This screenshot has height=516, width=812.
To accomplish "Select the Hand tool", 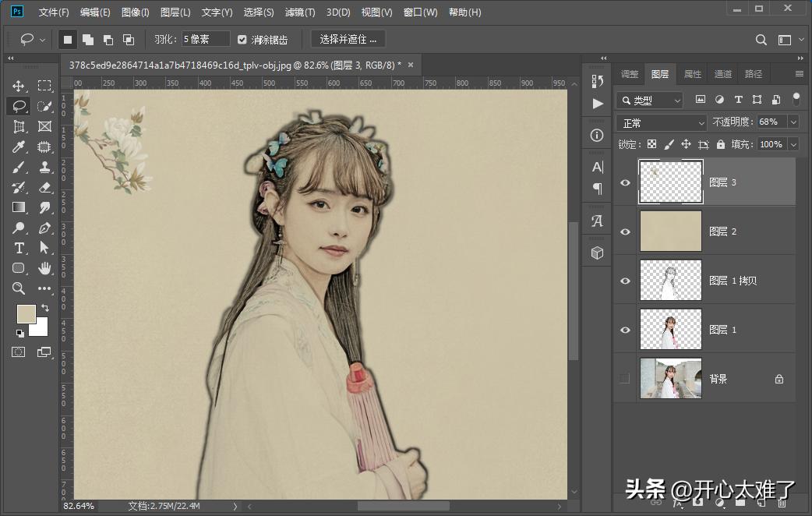I will [44, 268].
